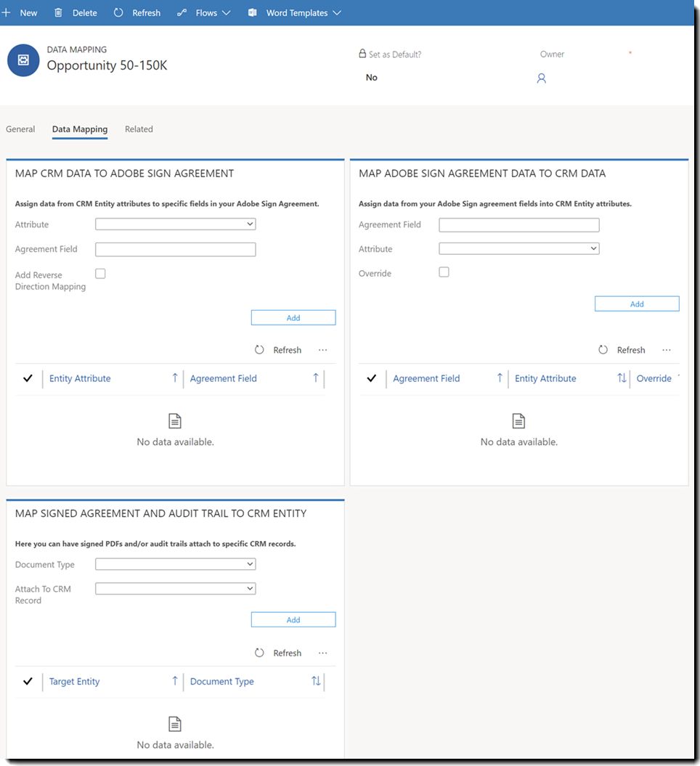Image resolution: width=700 pixels, height=766 pixels.
Task: Toggle select-all checkmark in Target Entity grid
Action: pyautogui.click(x=28, y=681)
